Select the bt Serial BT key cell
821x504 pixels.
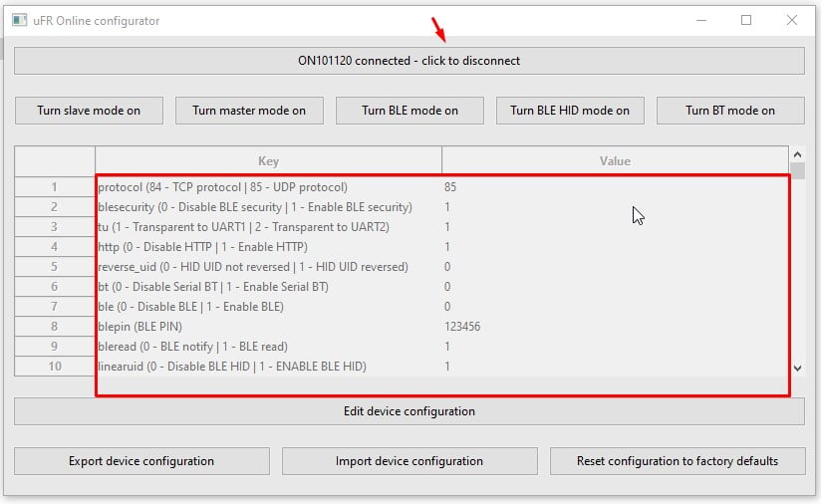pyautogui.click(x=269, y=287)
